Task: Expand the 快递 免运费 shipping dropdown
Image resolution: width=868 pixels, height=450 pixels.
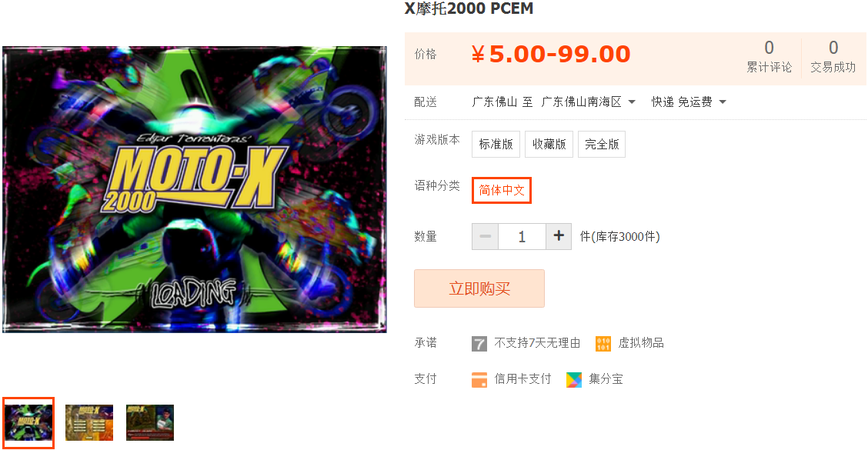Action: [723, 102]
